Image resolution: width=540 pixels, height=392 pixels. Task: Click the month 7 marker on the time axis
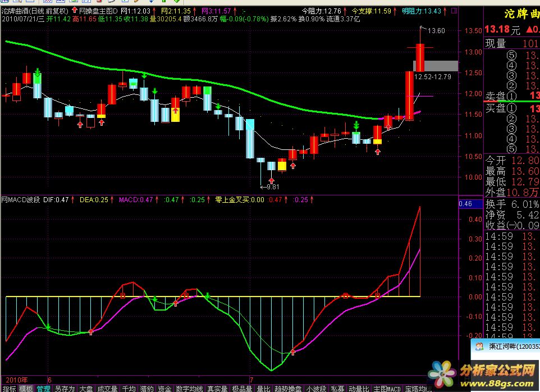coord(251,380)
